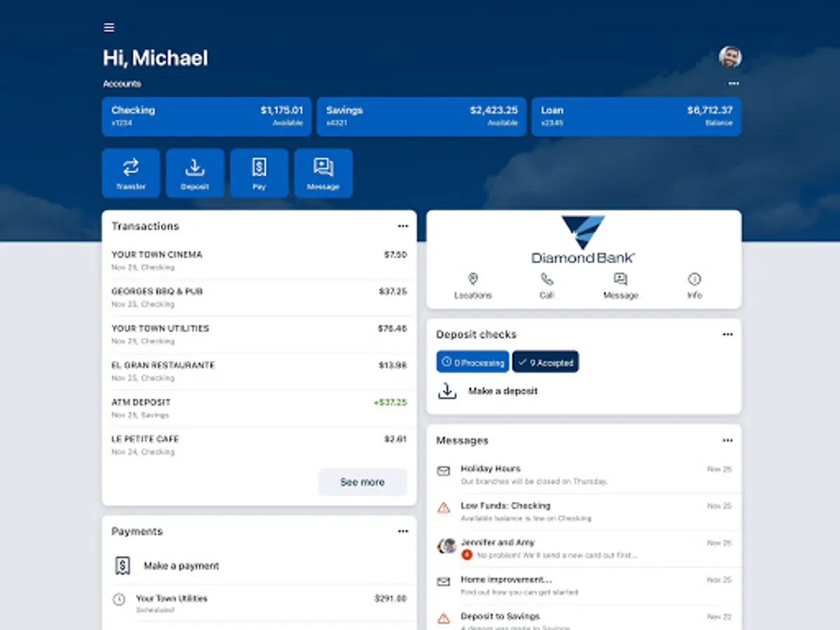Click the See more button
This screenshot has height=630, width=840.
(363, 482)
